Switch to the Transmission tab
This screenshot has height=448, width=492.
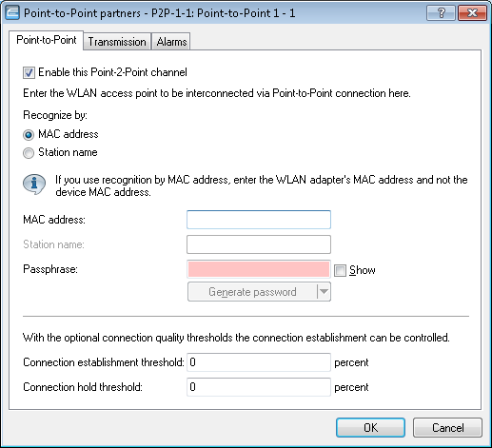click(x=117, y=42)
